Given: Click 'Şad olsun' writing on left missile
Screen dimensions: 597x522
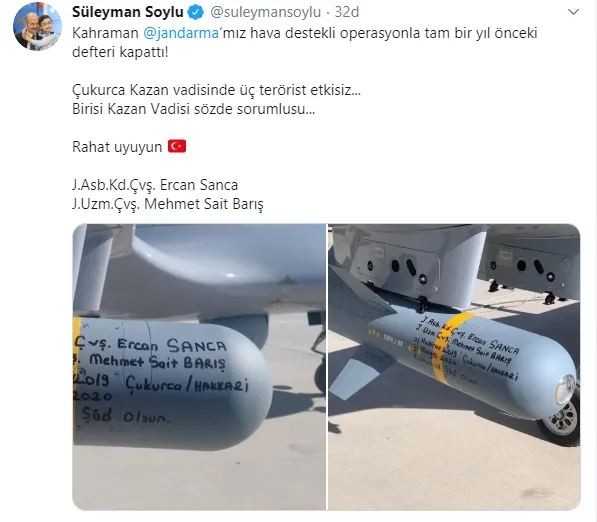Looking at the screenshot, I should click(125, 415).
